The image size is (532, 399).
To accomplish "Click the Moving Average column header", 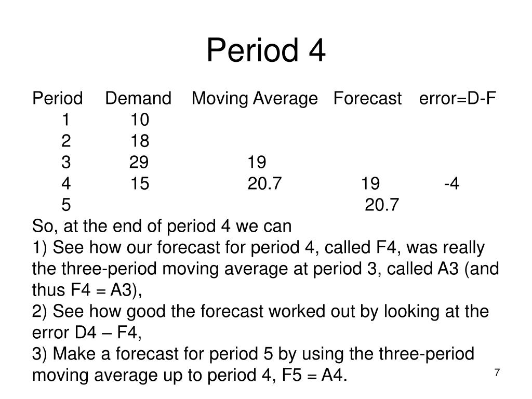I will click(255, 99).
